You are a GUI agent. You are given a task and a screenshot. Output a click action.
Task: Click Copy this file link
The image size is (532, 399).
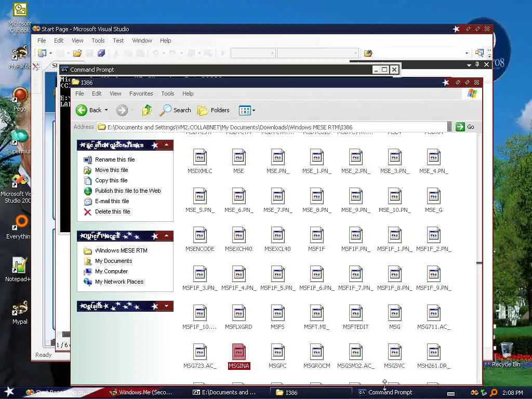[111, 180]
